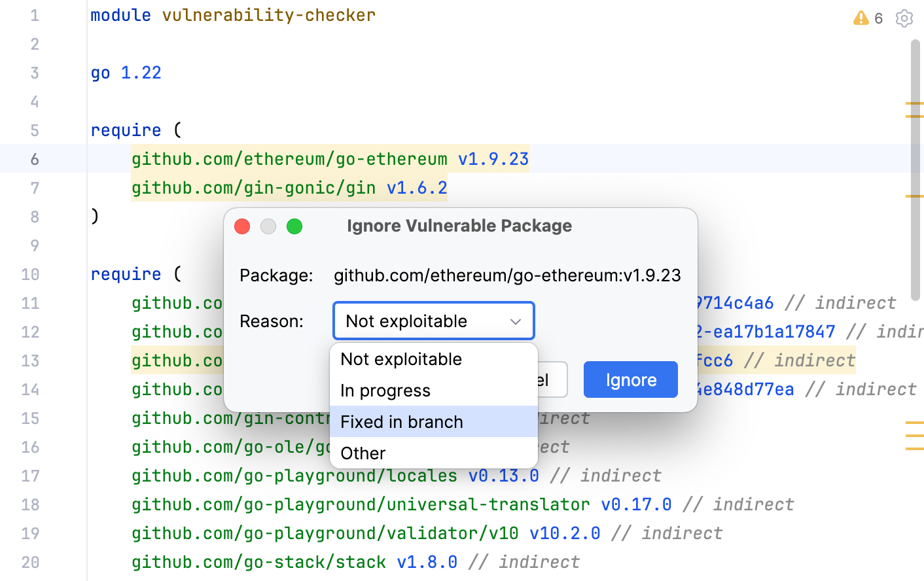Screen dimensions: 924x581
Task: Place cursor on 'go 1.22' version line
Action: tap(126, 73)
